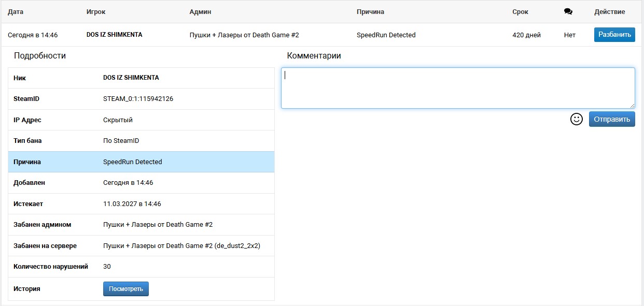644x306 pixels.
Task: Click the comments speech bubble column icon
Action: (x=568, y=12)
